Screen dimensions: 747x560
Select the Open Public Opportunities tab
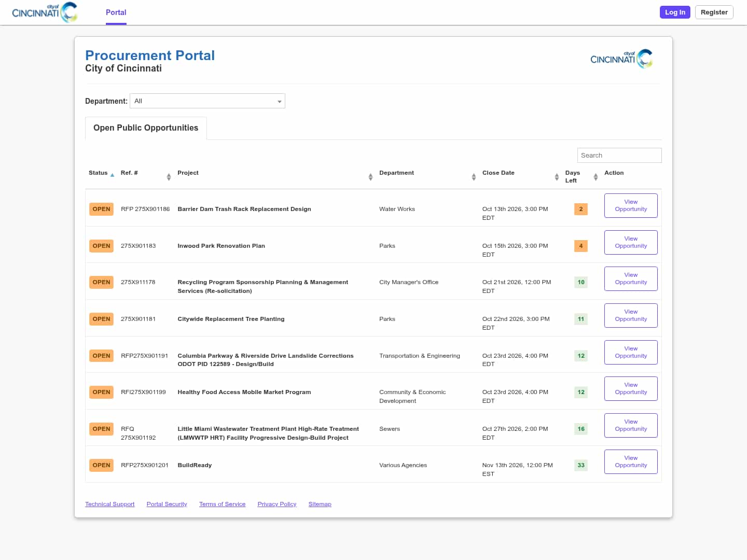click(146, 128)
